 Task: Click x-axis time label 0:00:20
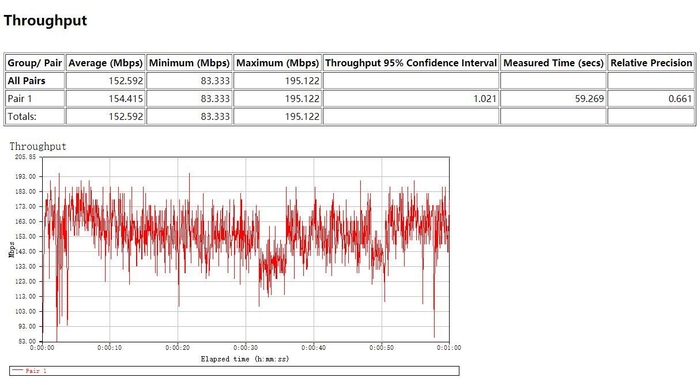pos(178,347)
